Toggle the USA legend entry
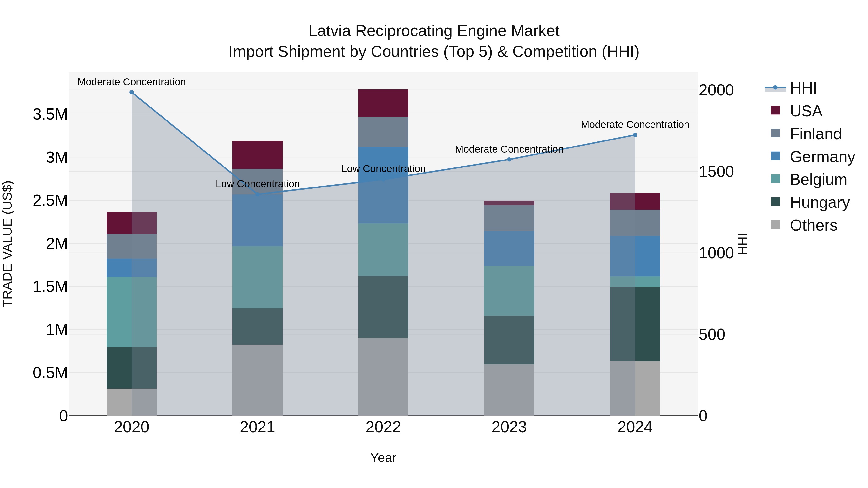Screen dimensions: 868x488 tap(797, 111)
